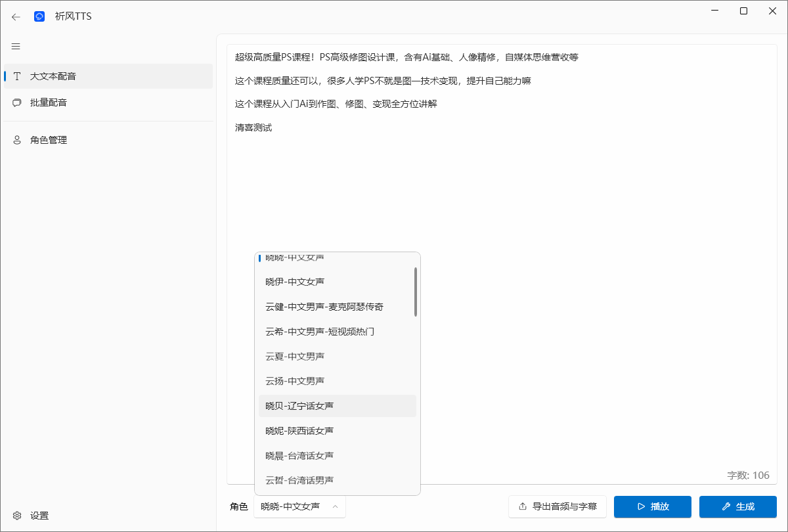Viewport: 788px width, 532px height.
Task: Click the back arrow at top left
Action: (16, 17)
